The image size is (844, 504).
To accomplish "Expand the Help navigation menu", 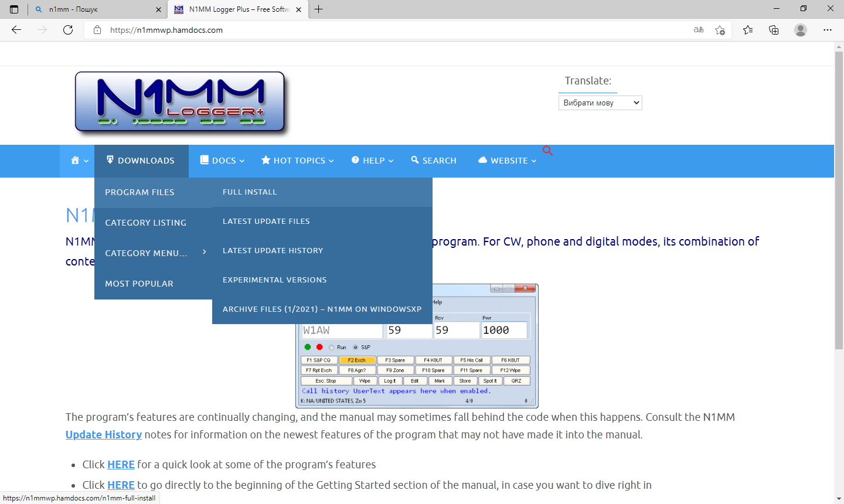I will (372, 161).
